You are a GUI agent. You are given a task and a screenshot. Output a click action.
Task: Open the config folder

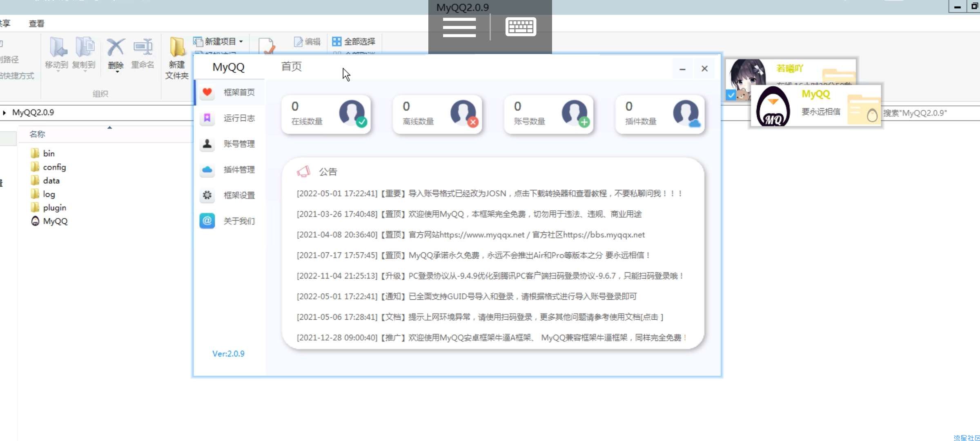[48, 167]
